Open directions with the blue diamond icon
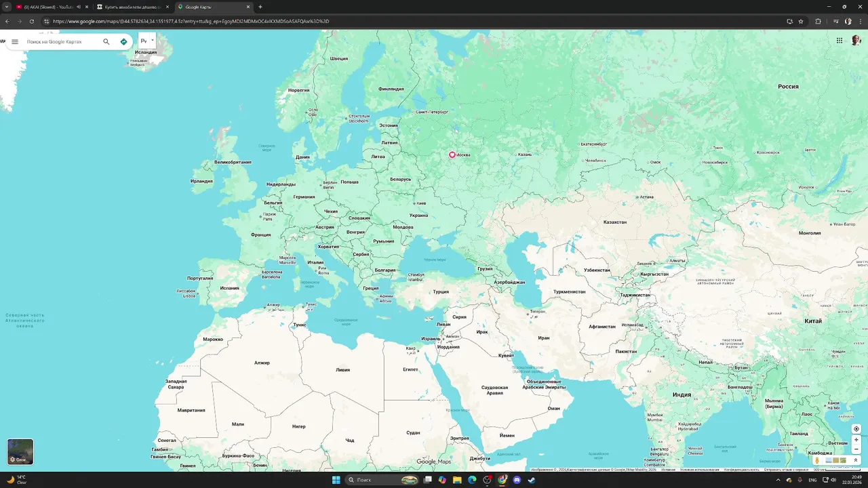The width and height of the screenshot is (868, 488). [123, 41]
